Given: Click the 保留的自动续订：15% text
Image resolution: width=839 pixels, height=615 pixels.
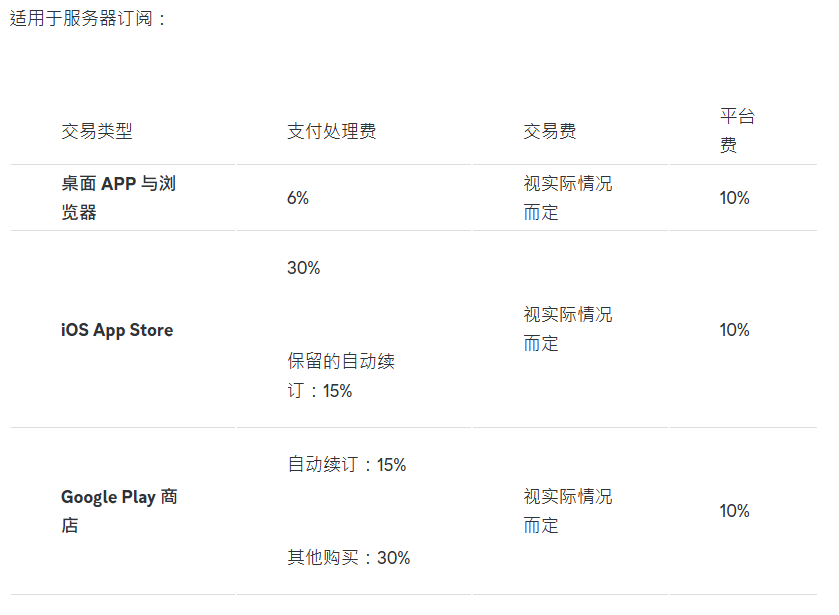Looking at the screenshot, I should coord(341,376).
